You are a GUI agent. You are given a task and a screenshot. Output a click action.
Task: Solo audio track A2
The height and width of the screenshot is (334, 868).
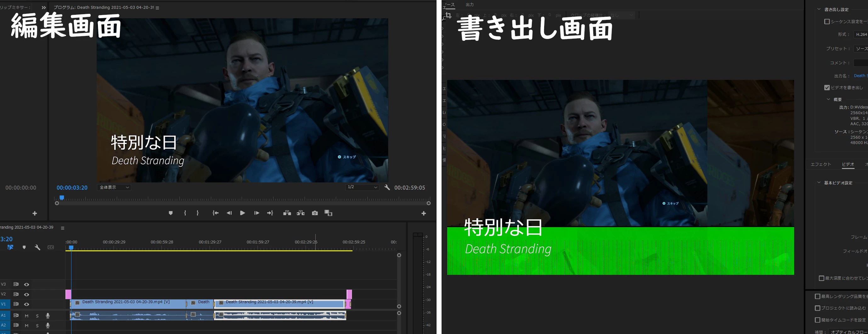coord(37,326)
